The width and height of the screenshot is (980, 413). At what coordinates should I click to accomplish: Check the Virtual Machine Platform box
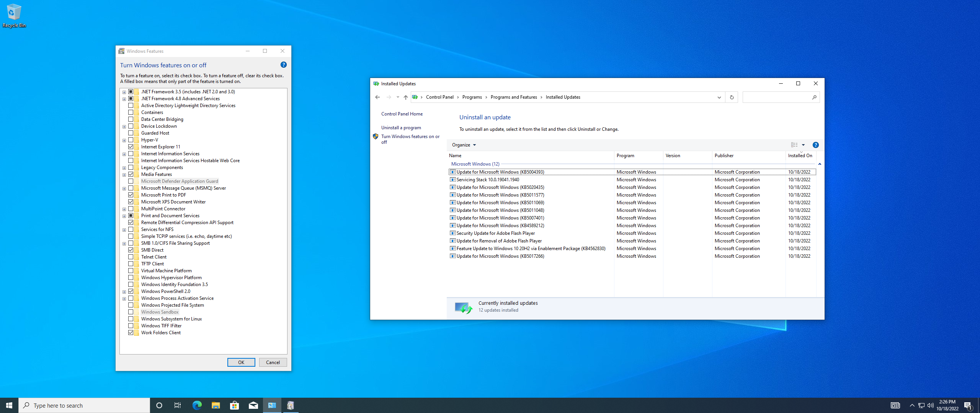pos(131,271)
